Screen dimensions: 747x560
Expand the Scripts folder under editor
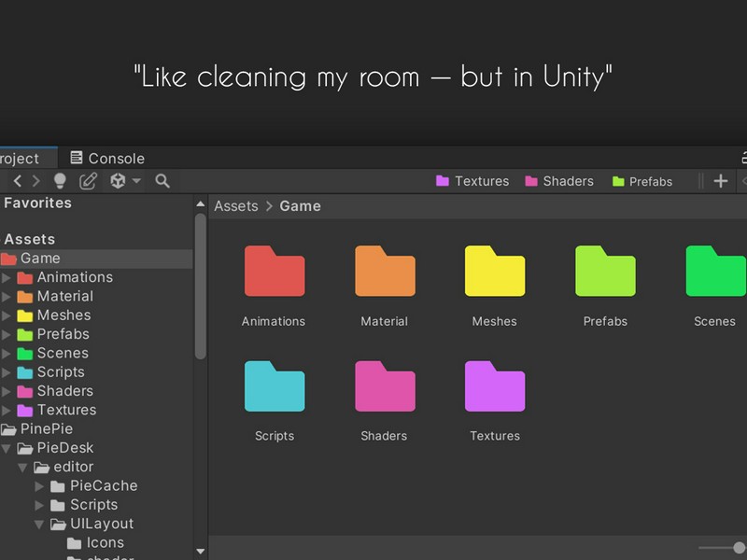[39, 505]
